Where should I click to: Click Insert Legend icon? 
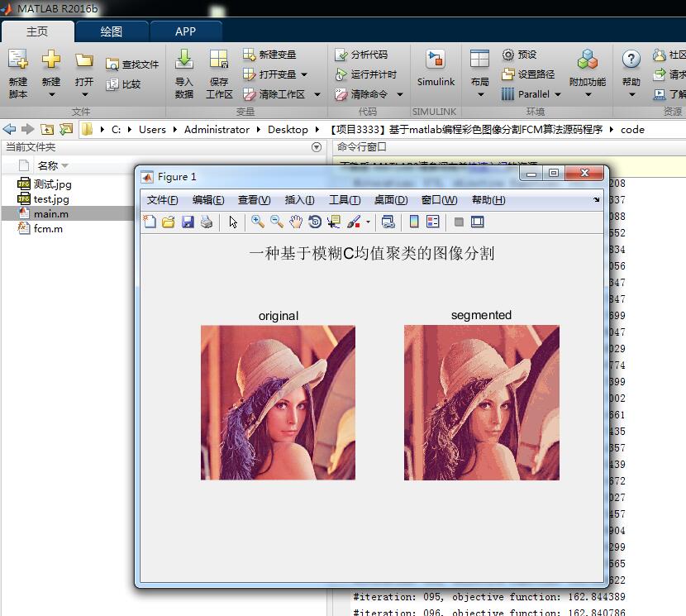click(433, 222)
